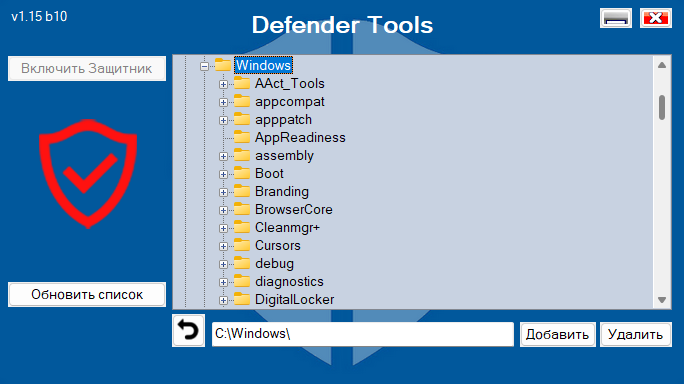This screenshot has height=384, width=684.
Task: Click the Удалить button
Action: [x=636, y=335]
